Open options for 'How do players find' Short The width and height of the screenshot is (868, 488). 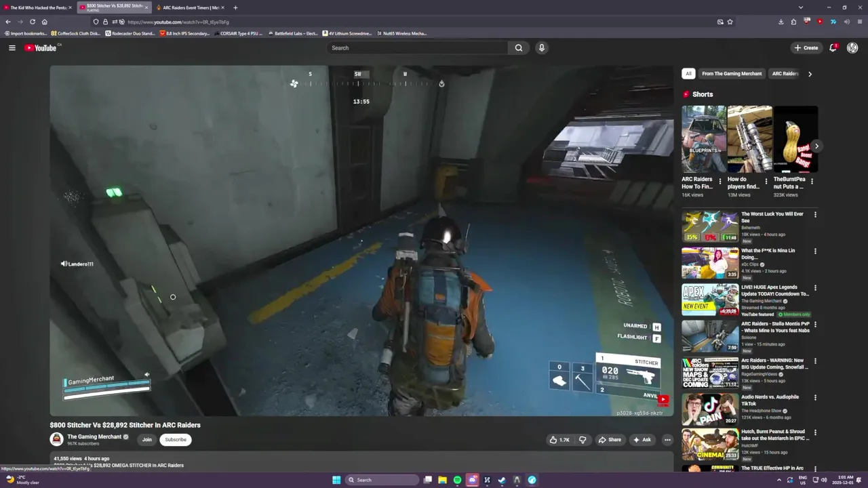766,182
